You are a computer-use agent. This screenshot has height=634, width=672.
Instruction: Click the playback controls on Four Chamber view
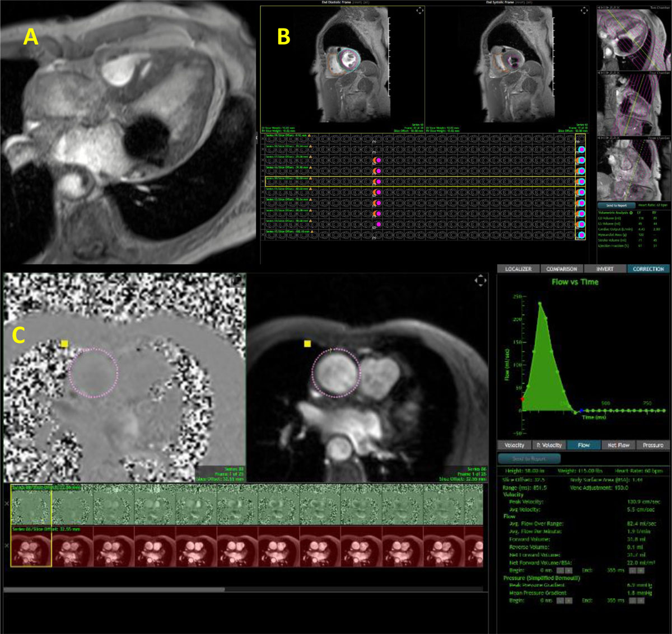pos(609,72)
